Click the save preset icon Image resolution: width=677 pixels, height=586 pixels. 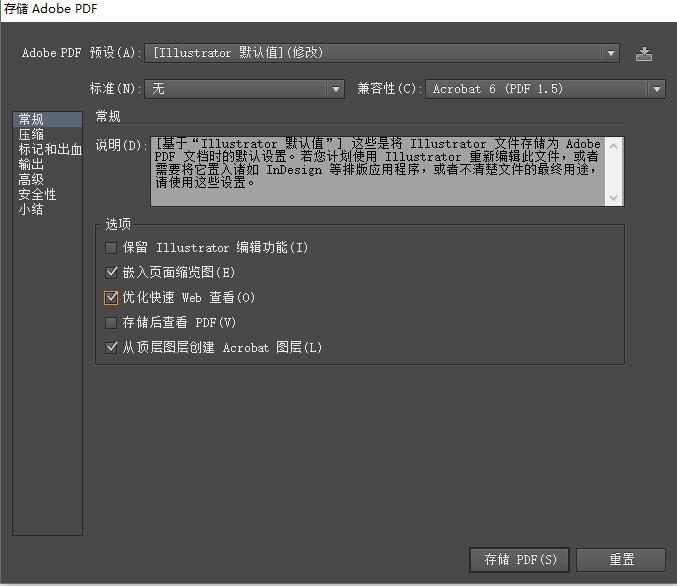(644, 53)
